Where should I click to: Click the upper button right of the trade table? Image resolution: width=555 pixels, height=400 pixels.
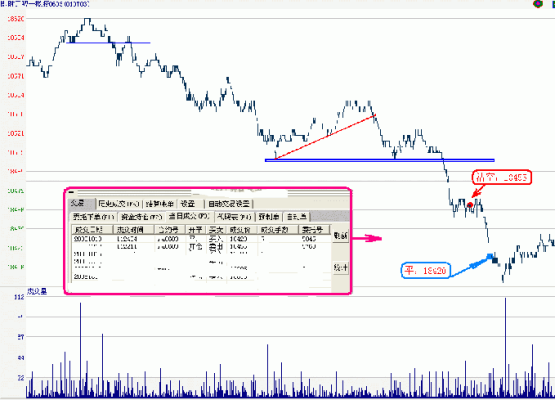341,236
